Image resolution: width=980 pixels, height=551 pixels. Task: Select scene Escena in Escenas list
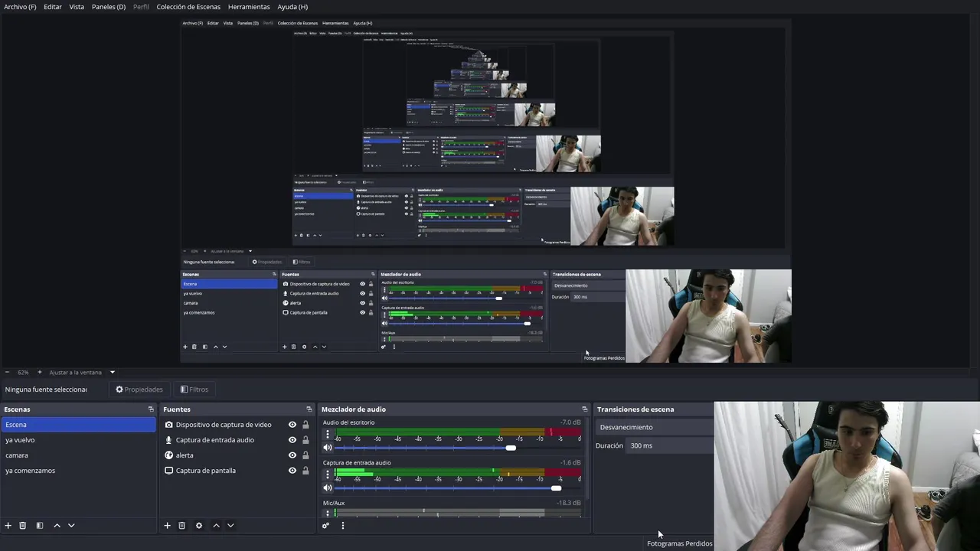(x=78, y=425)
